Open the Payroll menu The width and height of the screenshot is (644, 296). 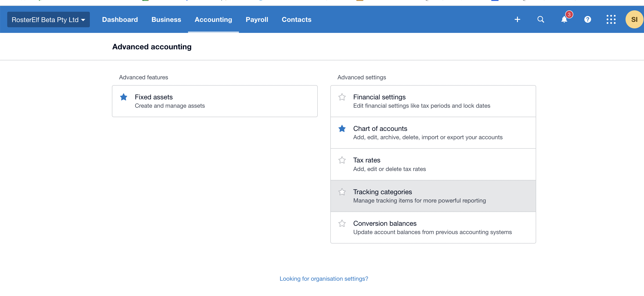[x=257, y=20]
